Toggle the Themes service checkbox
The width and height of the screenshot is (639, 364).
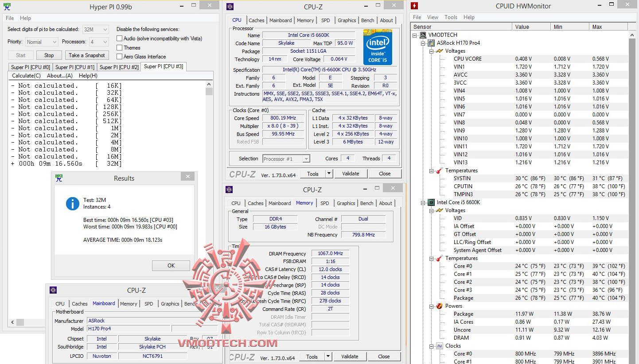pos(119,47)
